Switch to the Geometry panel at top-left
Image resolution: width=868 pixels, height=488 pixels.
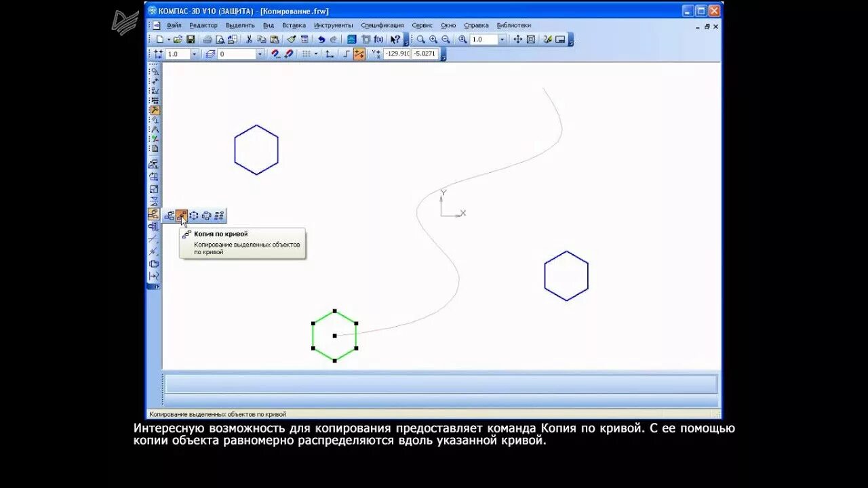point(155,71)
